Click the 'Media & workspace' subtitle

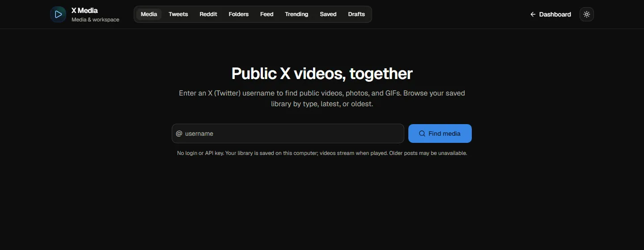click(x=95, y=20)
